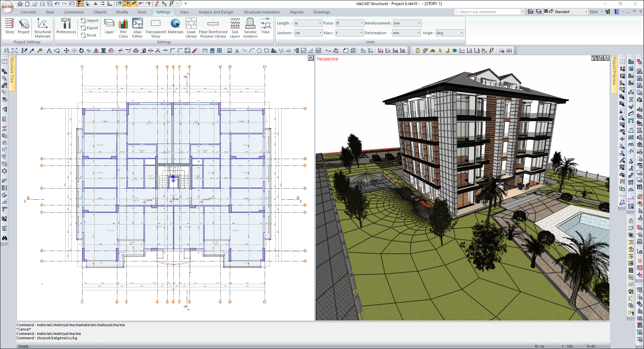The height and width of the screenshot is (349, 644).
Task: Expand the Length unit dropdown
Action: (x=320, y=23)
